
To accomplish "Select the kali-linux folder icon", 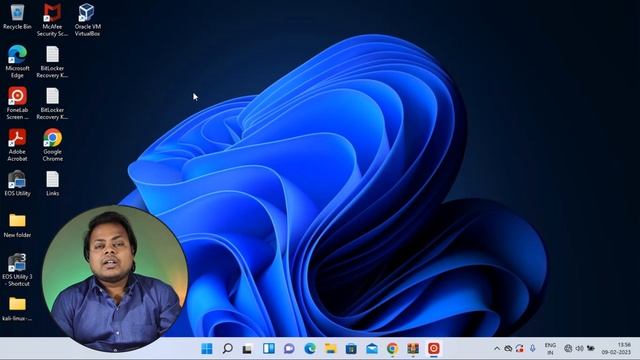I will tap(17, 309).
